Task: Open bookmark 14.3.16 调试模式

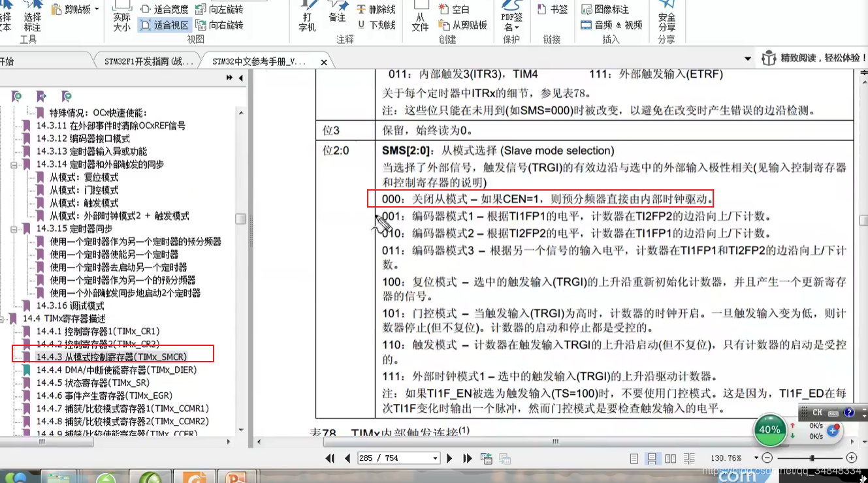Action: [70, 305]
